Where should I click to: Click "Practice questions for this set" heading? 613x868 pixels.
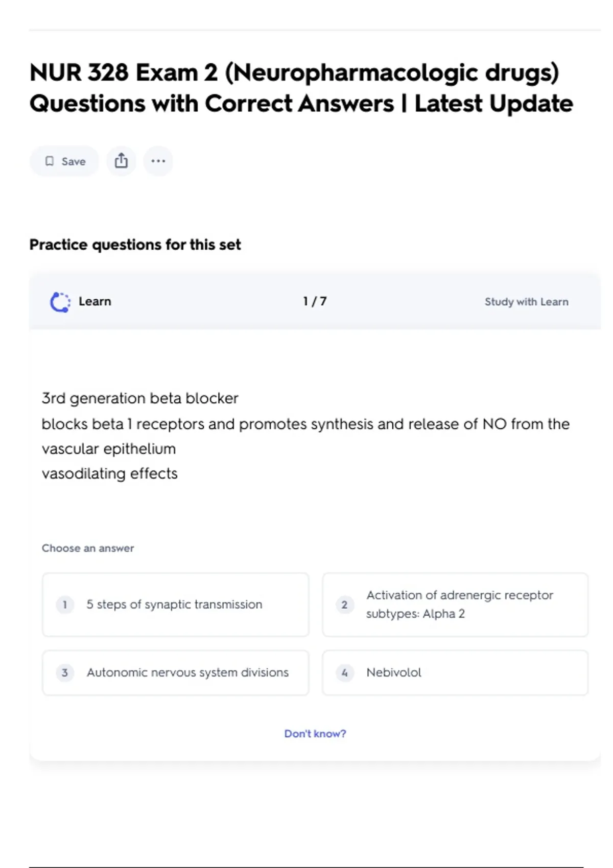coord(135,245)
